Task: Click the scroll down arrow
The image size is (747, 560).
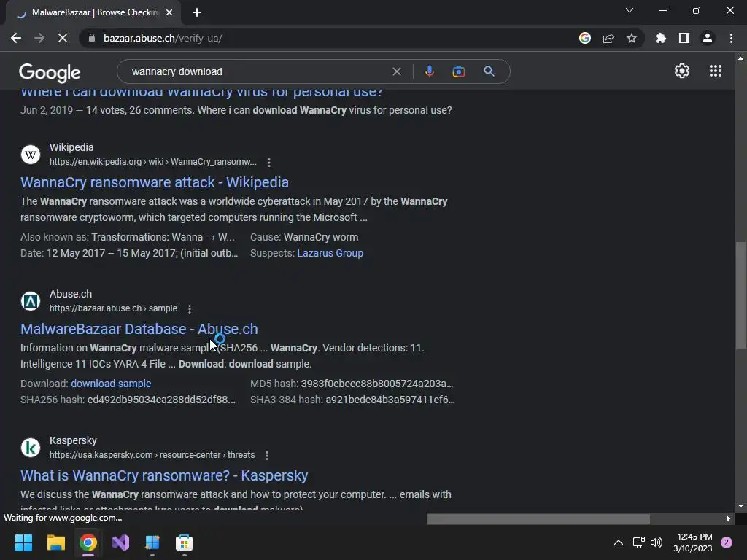Action: (740, 506)
